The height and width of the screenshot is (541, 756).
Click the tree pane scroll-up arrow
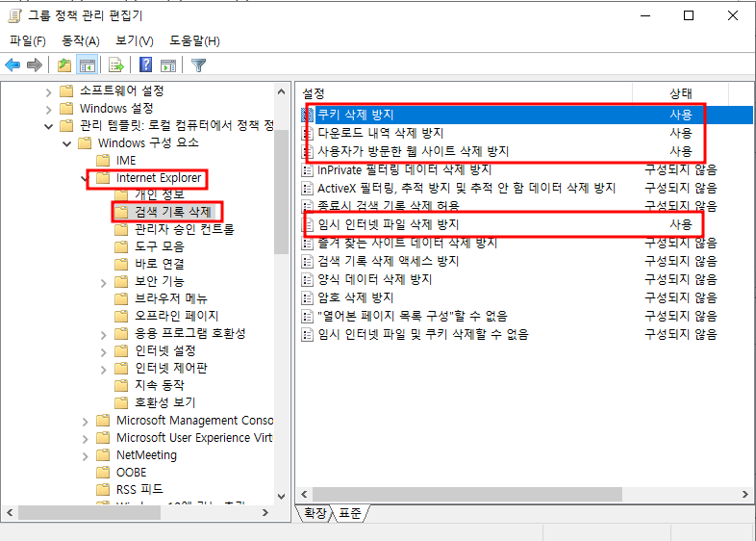click(282, 91)
